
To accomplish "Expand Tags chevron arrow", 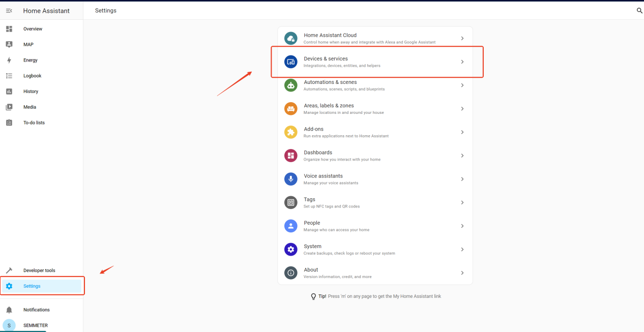I will 462,202.
